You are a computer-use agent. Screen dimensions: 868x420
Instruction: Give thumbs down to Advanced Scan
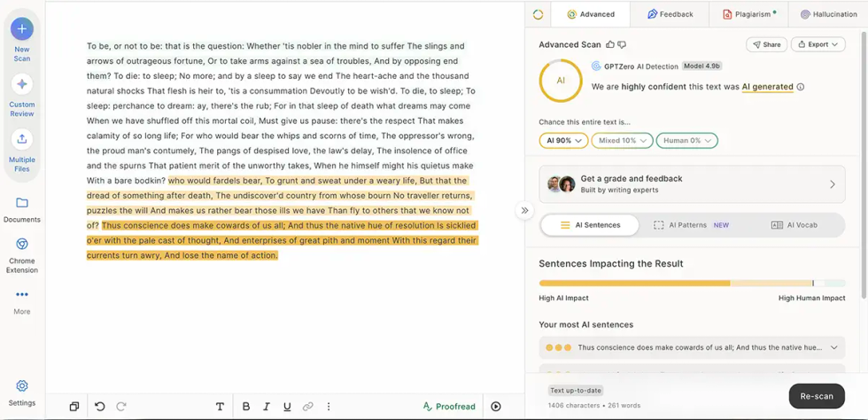click(x=622, y=44)
